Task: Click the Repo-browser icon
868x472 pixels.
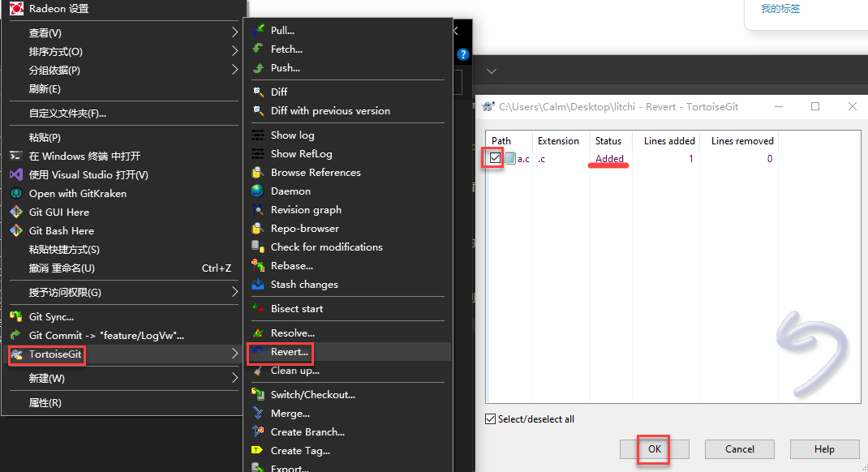Action: coord(258,229)
